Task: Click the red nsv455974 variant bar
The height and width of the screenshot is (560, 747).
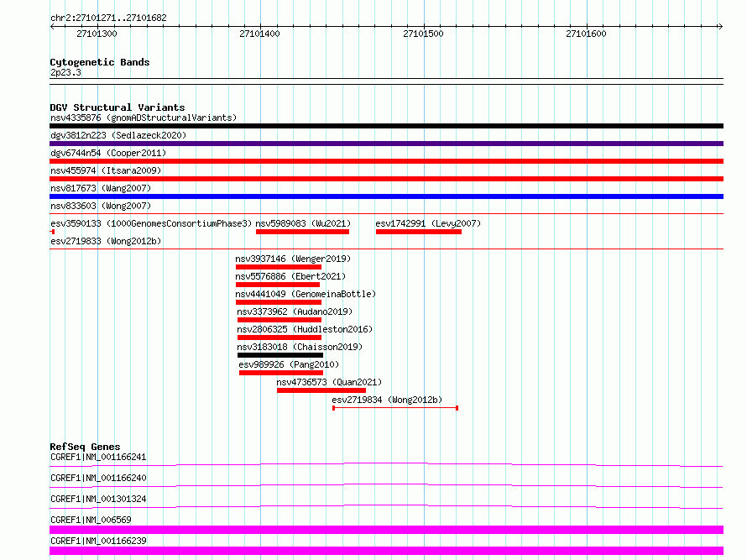Action: pos(386,179)
